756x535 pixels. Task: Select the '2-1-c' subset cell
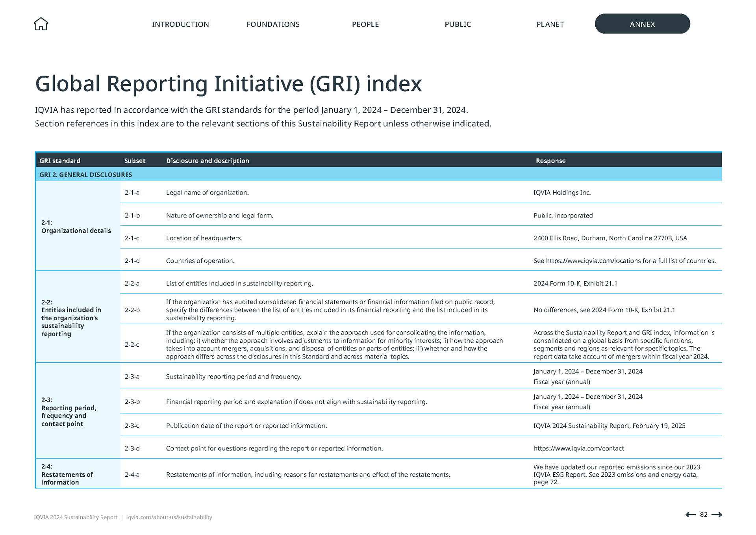[x=132, y=238]
